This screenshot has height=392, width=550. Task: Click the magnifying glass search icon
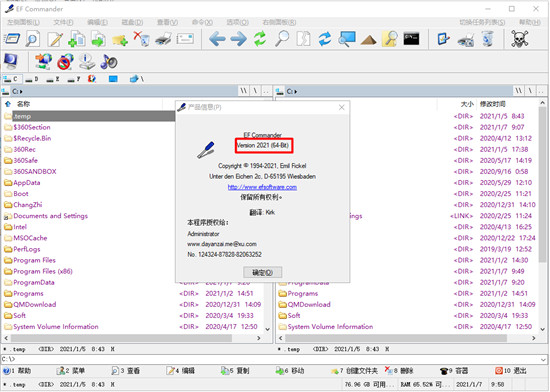click(282, 39)
